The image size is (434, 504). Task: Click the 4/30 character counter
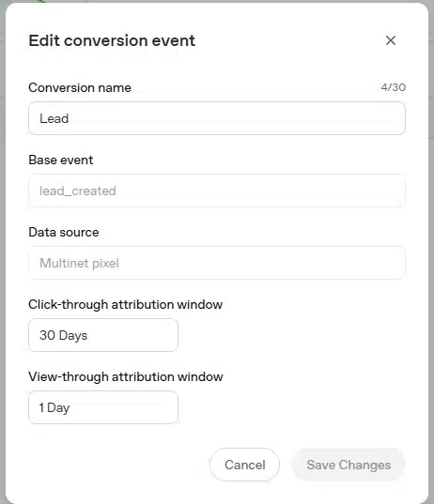[x=394, y=87]
